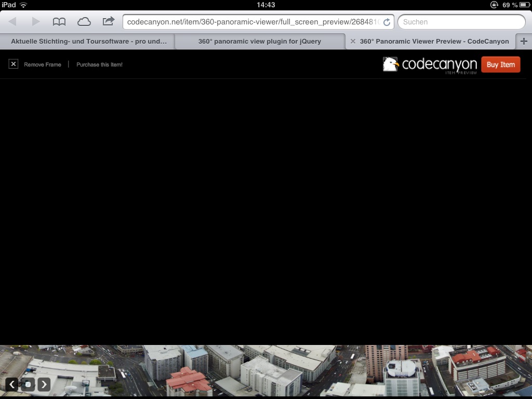Pan panorama left with left arrow
532x399 pixels.
tap(12, 384)
